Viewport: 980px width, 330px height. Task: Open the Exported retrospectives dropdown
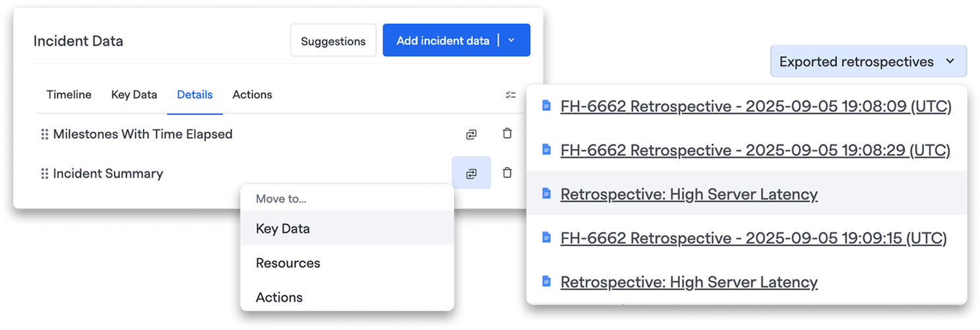[x=868, y=61]
